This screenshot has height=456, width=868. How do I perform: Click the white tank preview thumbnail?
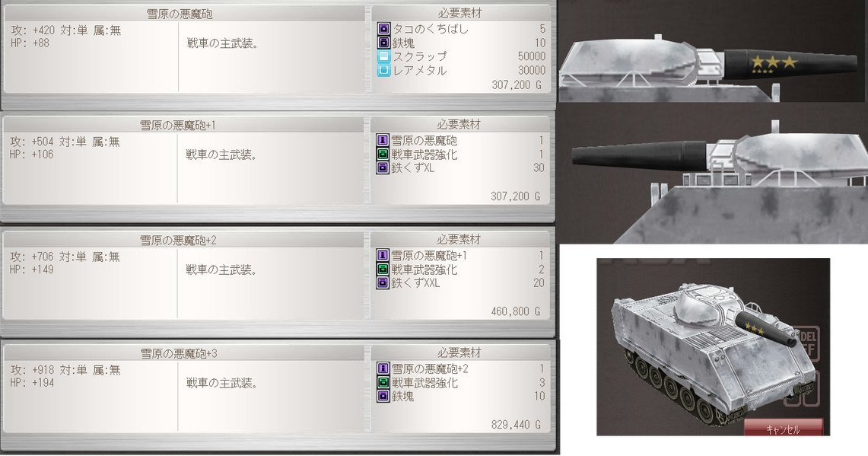click(713, 347)
